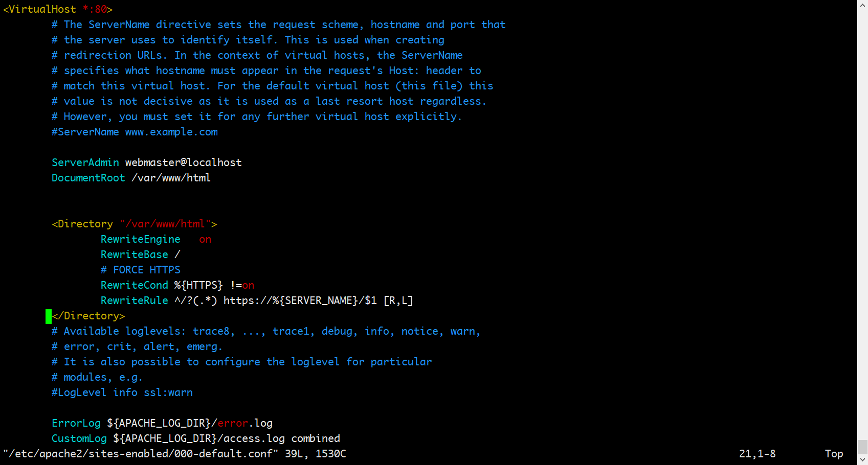This screenshot has height=465, width=868.
Task: Click the scrollbar up arrow
Action: pyautogui.click(x=862, y=5)
